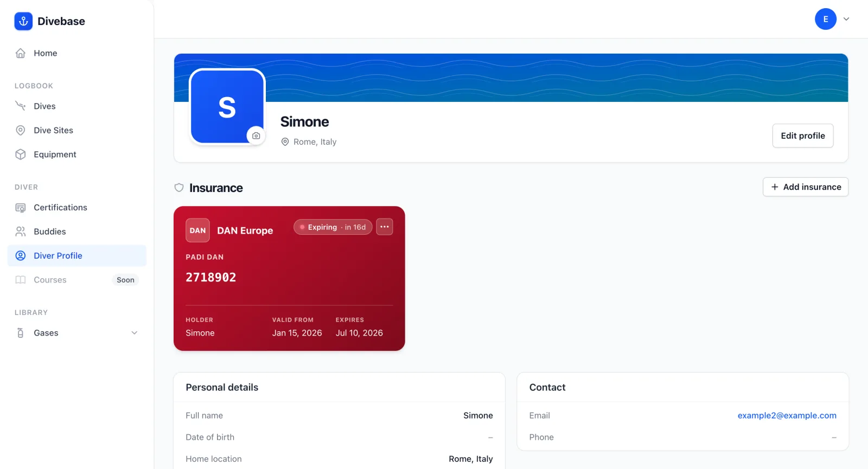Click the holder name Simone on card
Viewport: 868px width, 469px height.
pos(200,333)
